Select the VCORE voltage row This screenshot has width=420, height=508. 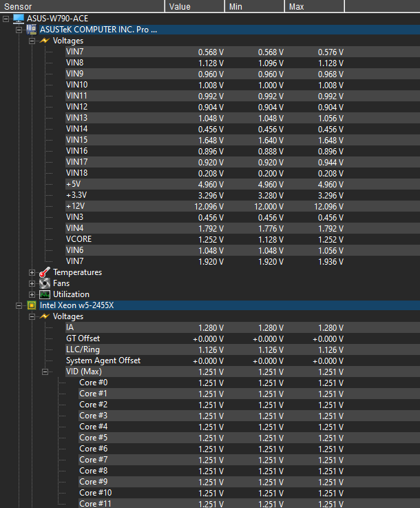(x=78, y=239)
